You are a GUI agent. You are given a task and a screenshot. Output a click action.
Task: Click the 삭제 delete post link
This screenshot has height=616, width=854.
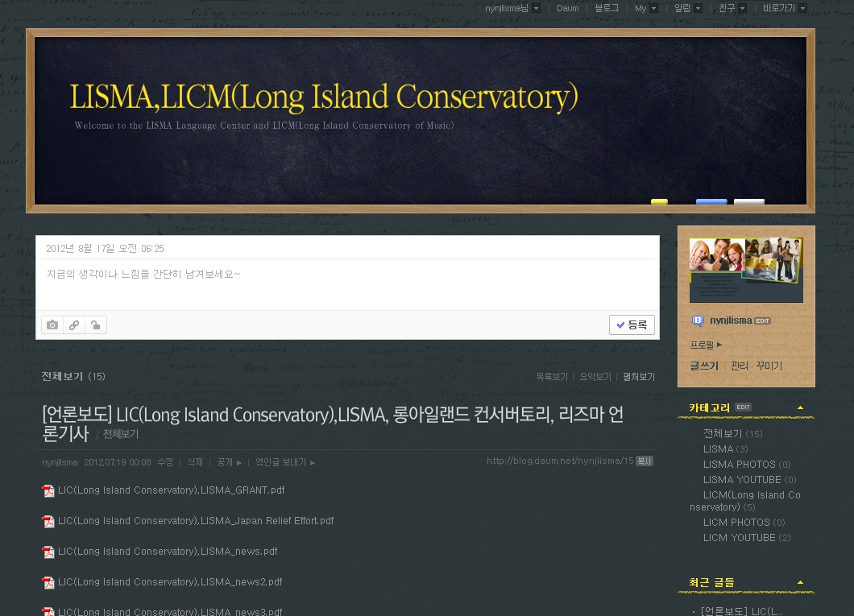point(195,462)
